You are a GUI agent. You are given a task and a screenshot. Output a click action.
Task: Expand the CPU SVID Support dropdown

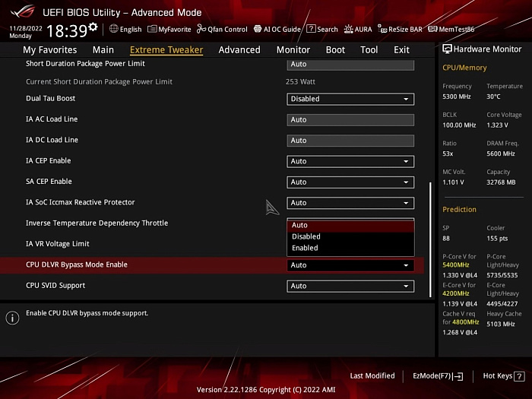coord(350,286)
